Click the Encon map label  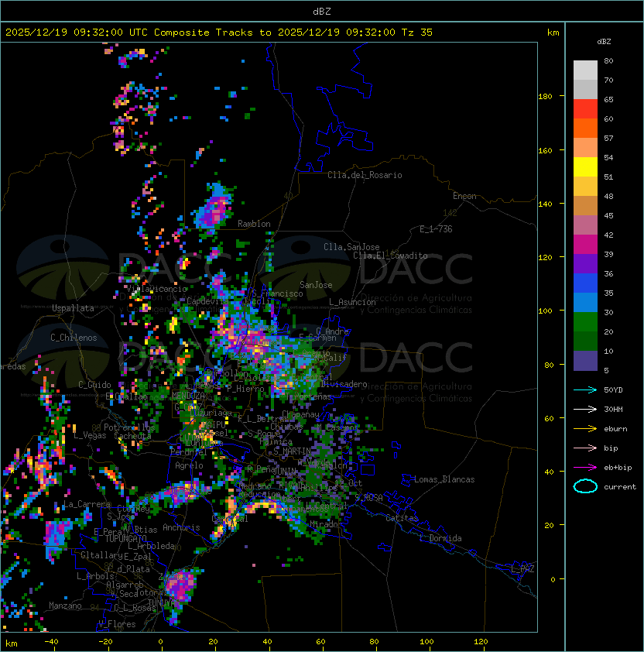[464, 196]
